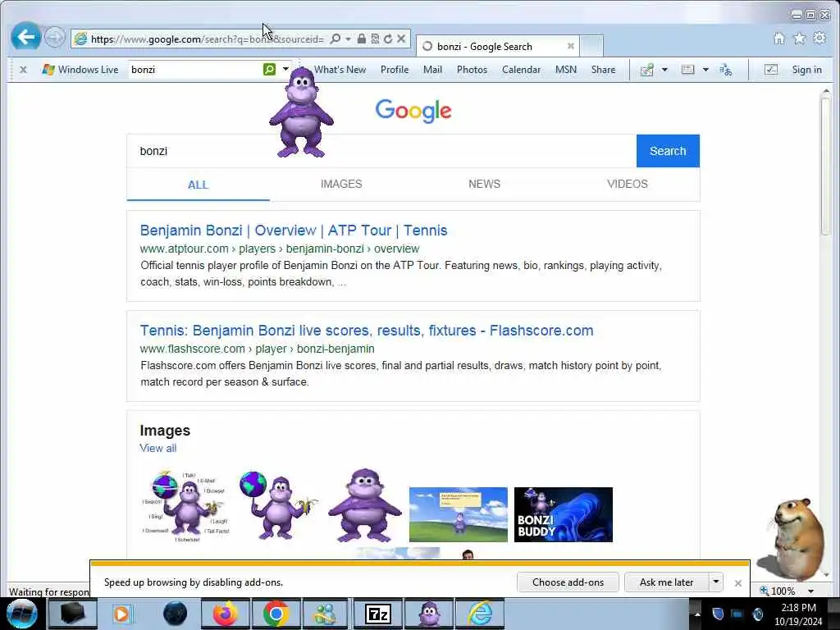840x630 pixels.
Task: Switch to the NEWS results tab
Action: tap(484, 184)
